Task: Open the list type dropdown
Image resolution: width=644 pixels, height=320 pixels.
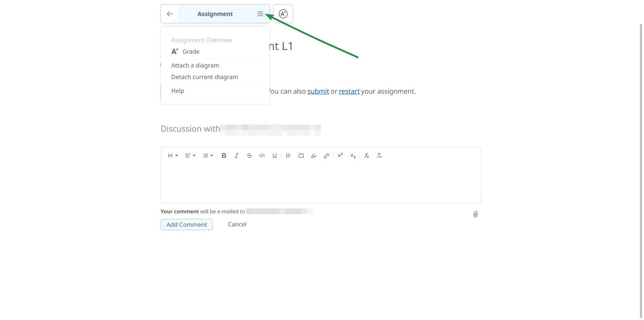Action: click(x=208, y=156)
